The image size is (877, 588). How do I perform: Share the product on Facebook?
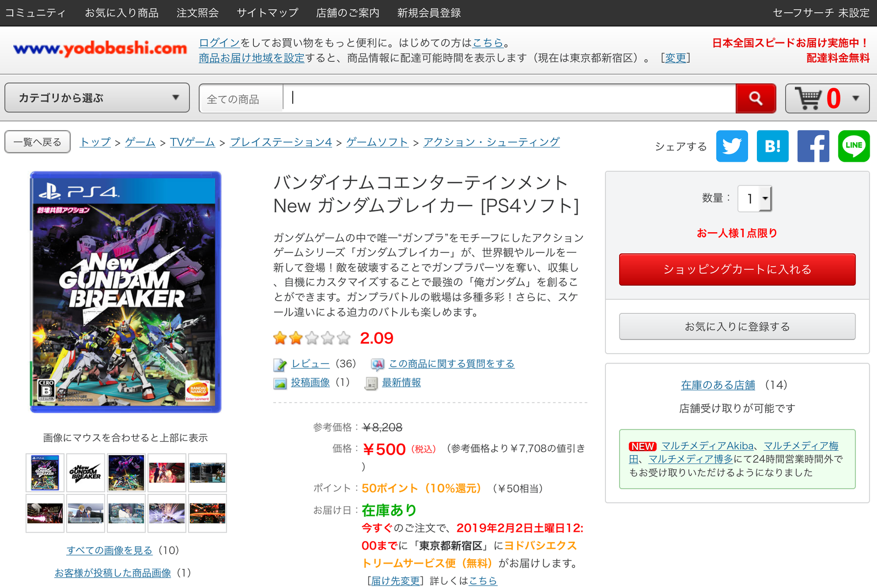click(813, 146)
